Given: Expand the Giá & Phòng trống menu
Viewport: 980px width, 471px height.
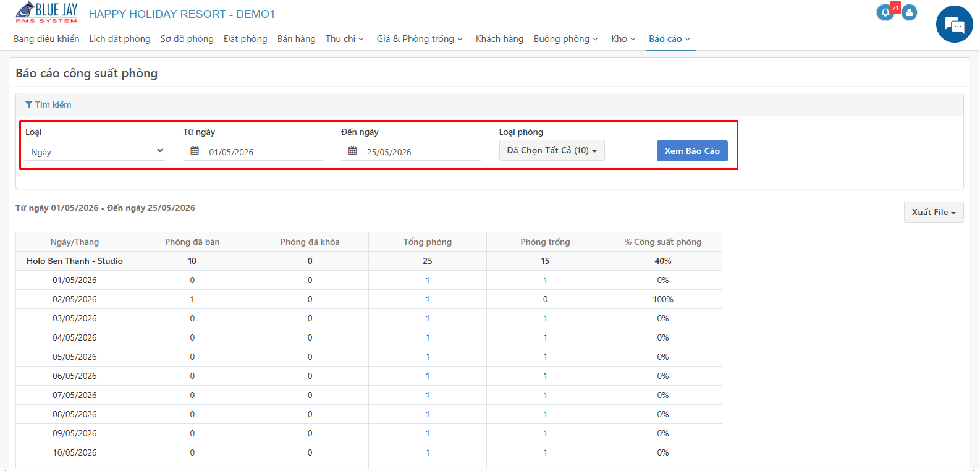Looking at the screenshot, I should click(x=420, y=39).
